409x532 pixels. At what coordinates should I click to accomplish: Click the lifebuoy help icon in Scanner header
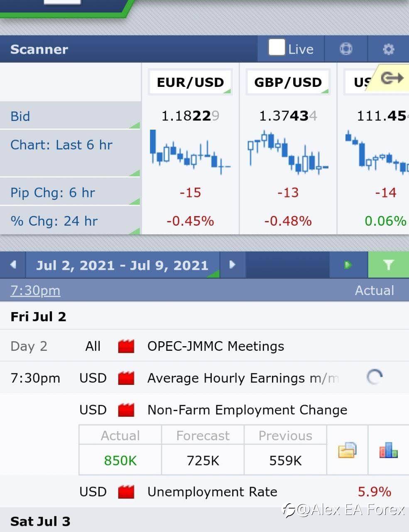pos(346,49)
